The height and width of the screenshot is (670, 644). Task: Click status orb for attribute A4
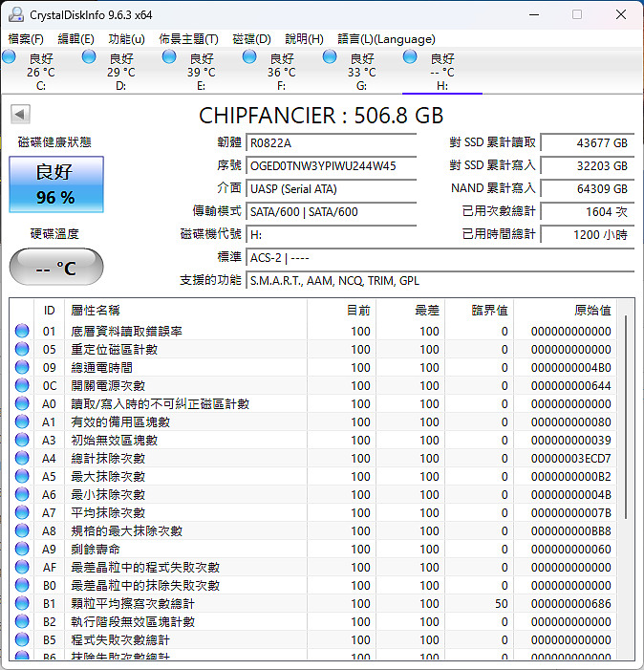coord(22,458)
